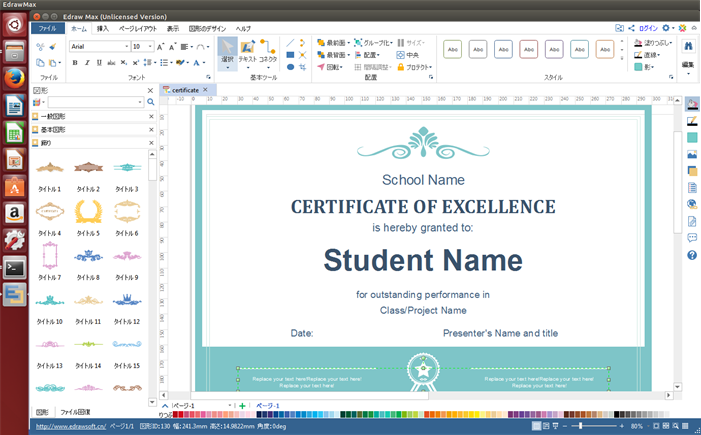
Task: Toggle bold text formatting
Action: (75, 63)
